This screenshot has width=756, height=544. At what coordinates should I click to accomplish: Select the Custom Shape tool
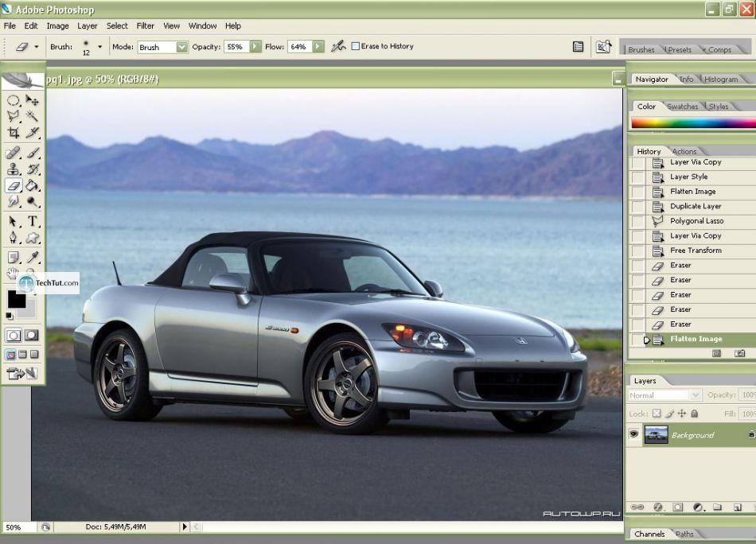[33, 238]
